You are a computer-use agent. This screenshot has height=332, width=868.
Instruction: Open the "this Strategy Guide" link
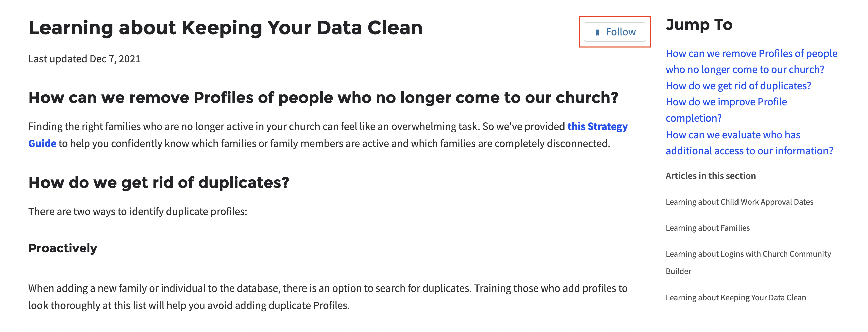point(597,127)
